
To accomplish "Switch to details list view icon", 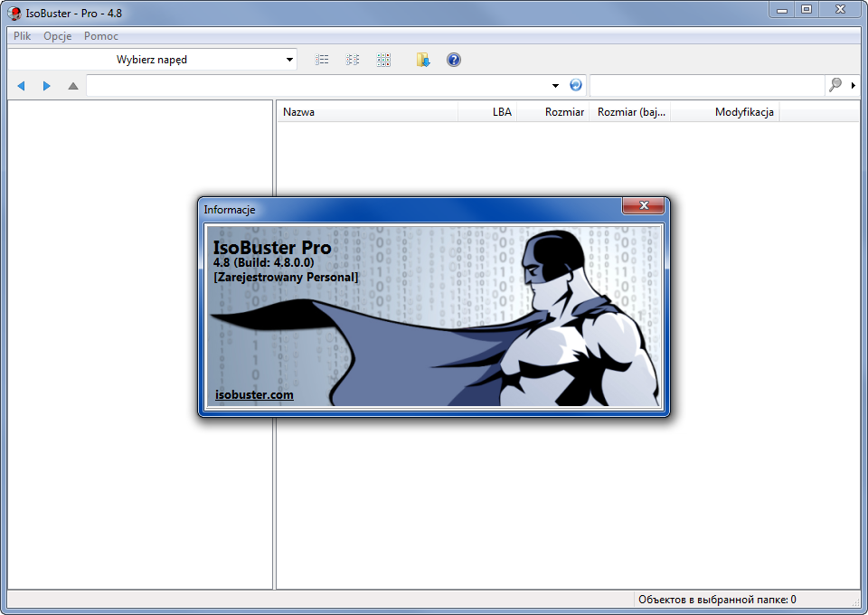I will (x=322, y=60).
